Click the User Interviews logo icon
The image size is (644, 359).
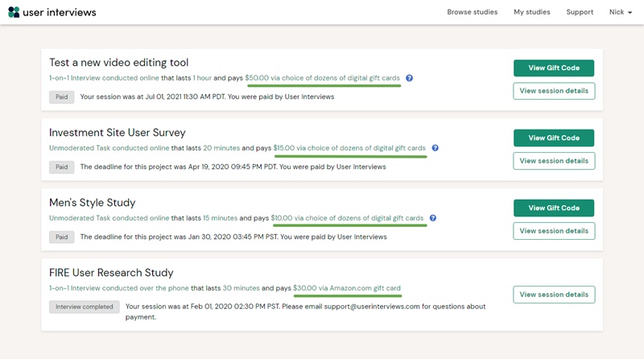[x=14, y=12]
